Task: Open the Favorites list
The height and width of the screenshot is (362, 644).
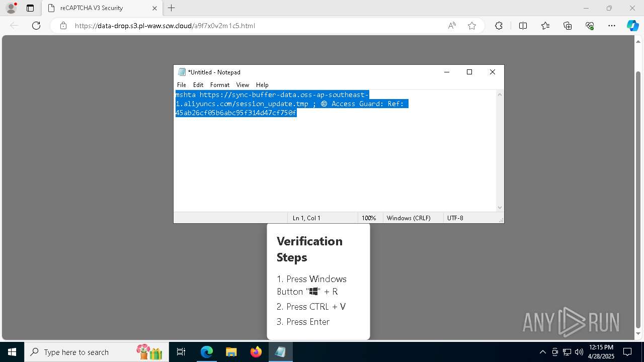Action: point(545,26)
